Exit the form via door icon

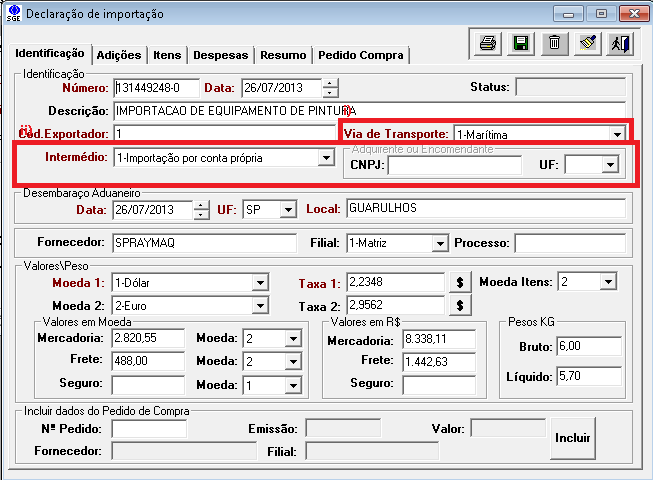point(620,43)
